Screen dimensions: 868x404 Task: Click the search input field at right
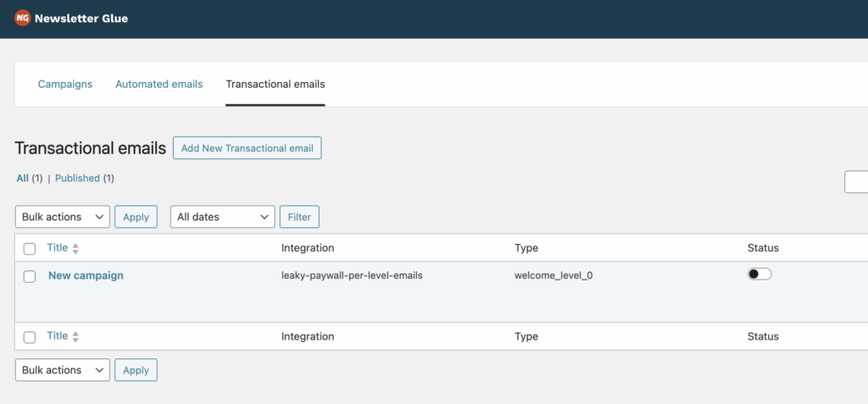point(856,182)
